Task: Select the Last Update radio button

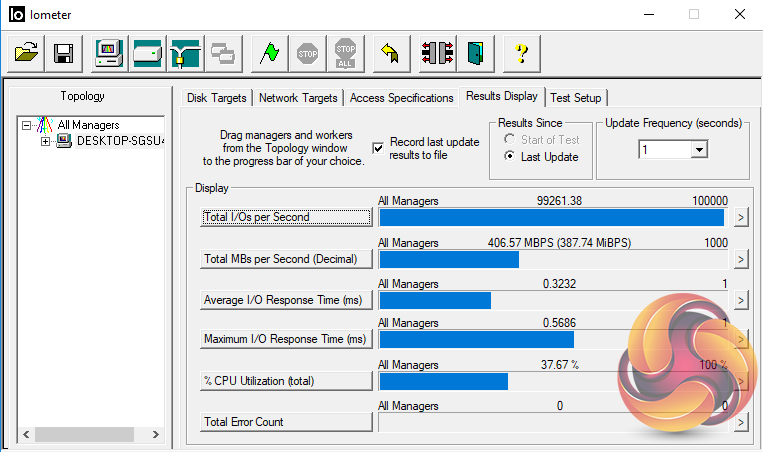Action: coord(510,157)
